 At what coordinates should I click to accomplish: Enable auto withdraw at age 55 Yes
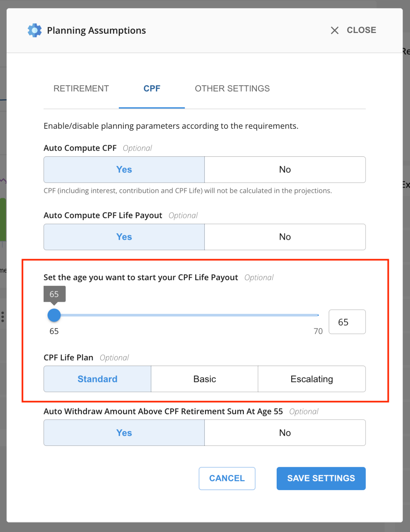[124, 433]
